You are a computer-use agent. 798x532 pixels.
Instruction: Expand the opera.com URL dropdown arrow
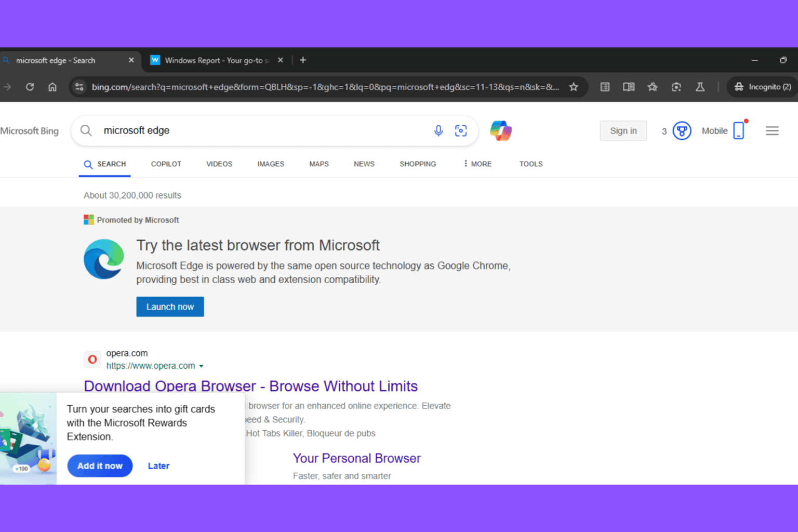[201, 366]
